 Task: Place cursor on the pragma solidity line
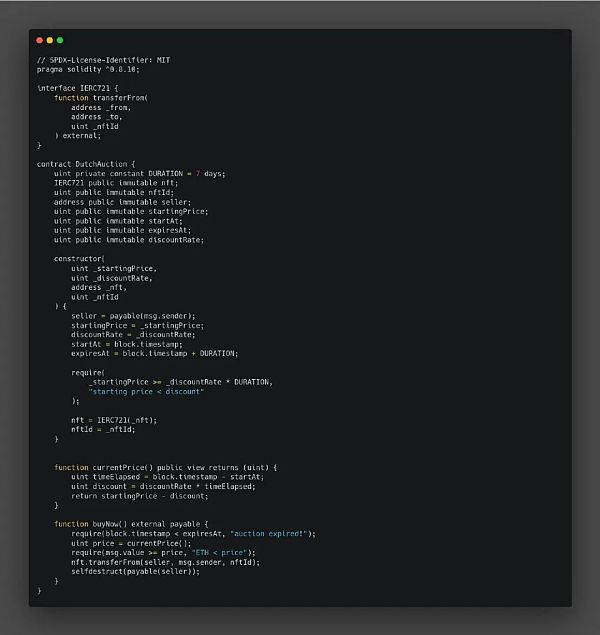tap(88, 69)
